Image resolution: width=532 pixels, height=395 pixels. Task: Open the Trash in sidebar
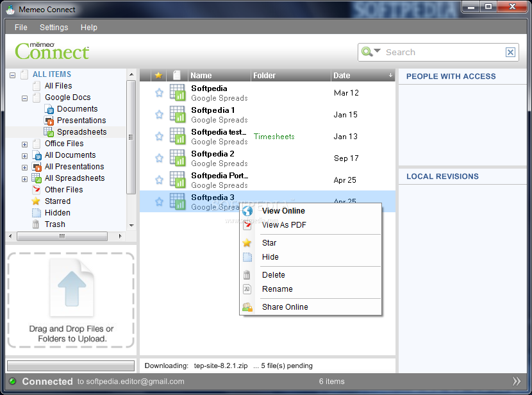pyautogui.click(x=55, y=224)
